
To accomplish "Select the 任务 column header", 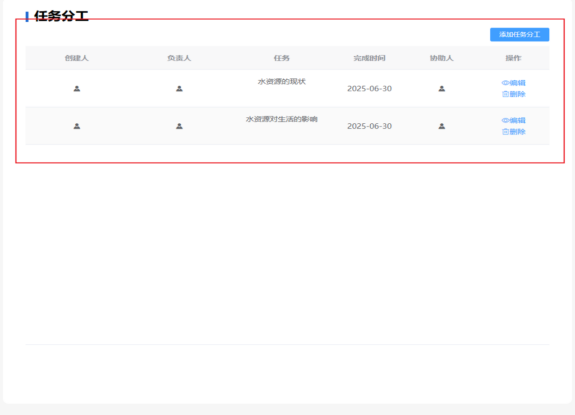I will click(x=282, y=58).
